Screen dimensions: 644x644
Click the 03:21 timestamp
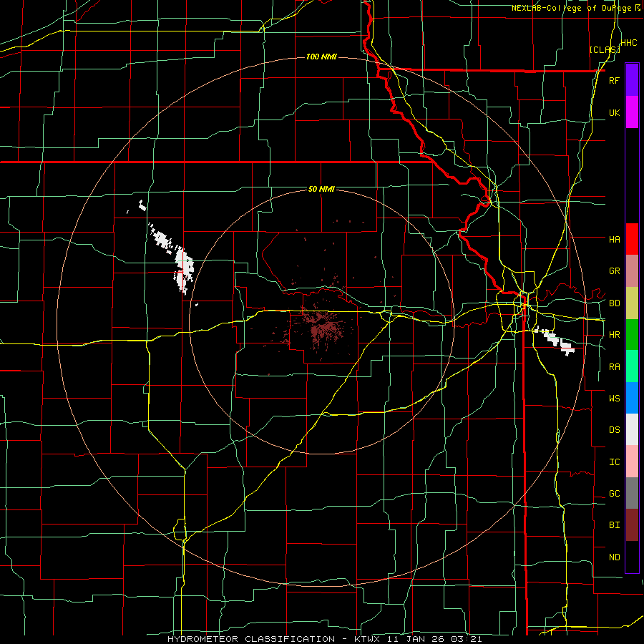pyautogui.click(x=465, y=639)
